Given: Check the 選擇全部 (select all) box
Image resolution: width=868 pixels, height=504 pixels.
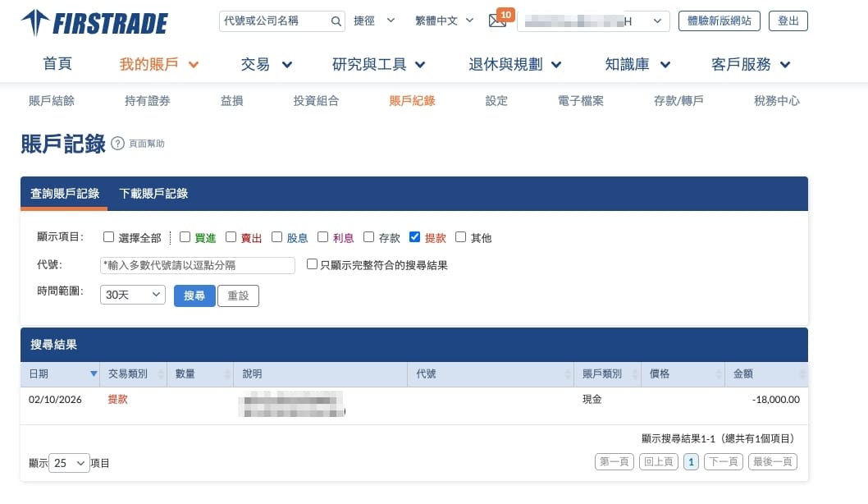Looking at the screenshot, I should coord(108,237).
